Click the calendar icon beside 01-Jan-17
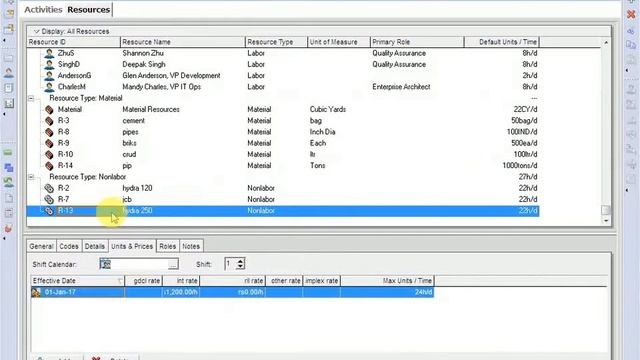 point(36,292)
